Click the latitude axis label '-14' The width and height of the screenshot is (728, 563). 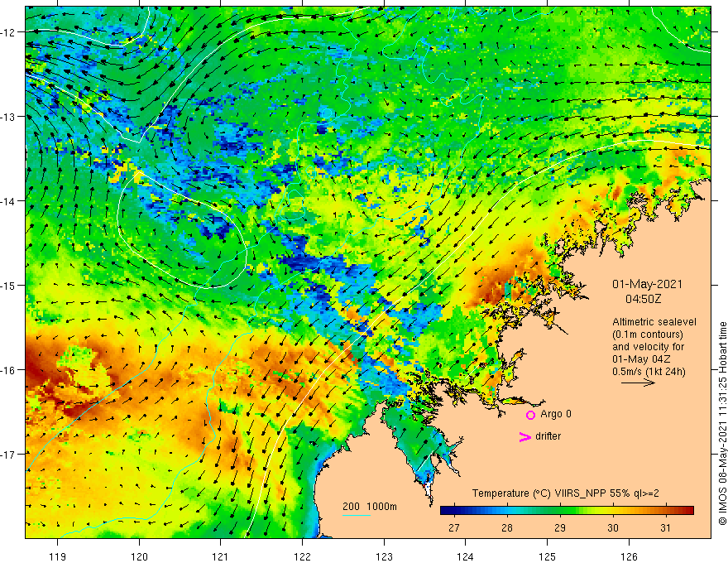pyautogui.click(x=9, y=200)
